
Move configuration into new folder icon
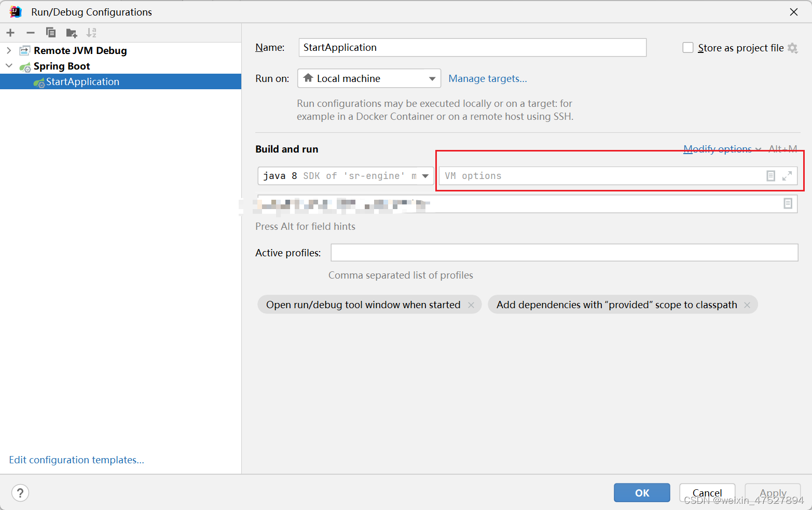click(x=72, y=33)
